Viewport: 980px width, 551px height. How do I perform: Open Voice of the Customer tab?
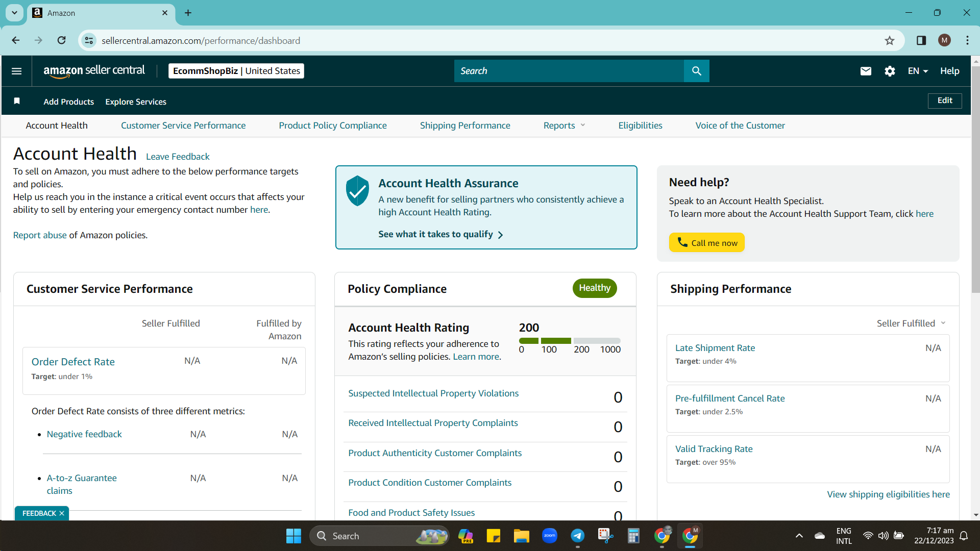[740, 126]
